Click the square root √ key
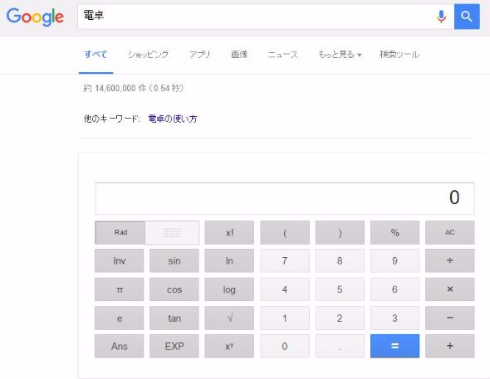The image size is (490, 379). tap(229, 318)
